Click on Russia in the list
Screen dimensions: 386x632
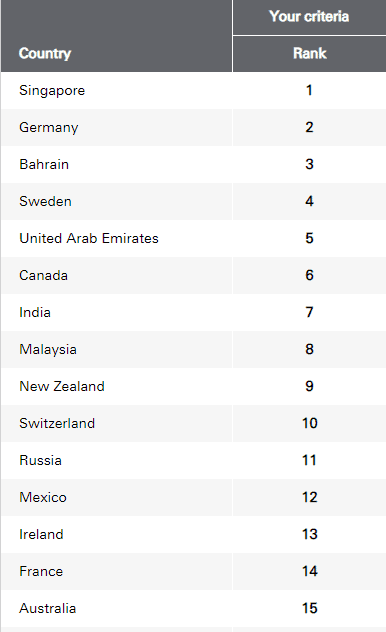41,460
